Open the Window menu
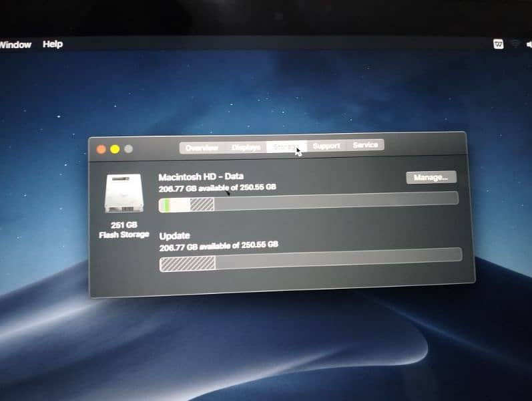The height and width of the screenshot is (401, 532). point(15,45)
